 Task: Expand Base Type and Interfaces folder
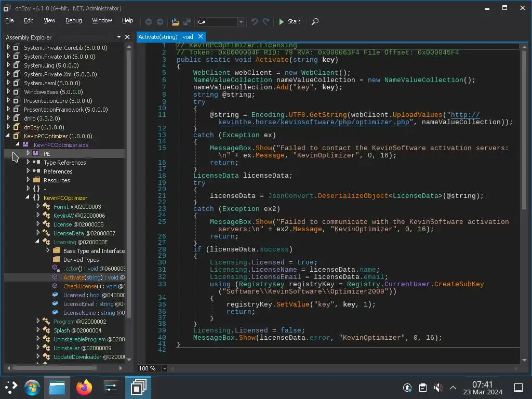(48, 250)
